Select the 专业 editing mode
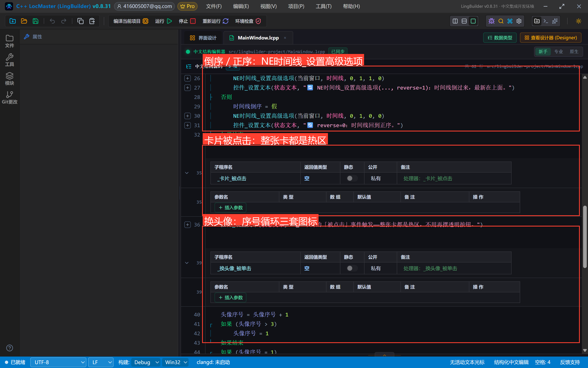Screen dimensions: 588x368 coord(558,52)
